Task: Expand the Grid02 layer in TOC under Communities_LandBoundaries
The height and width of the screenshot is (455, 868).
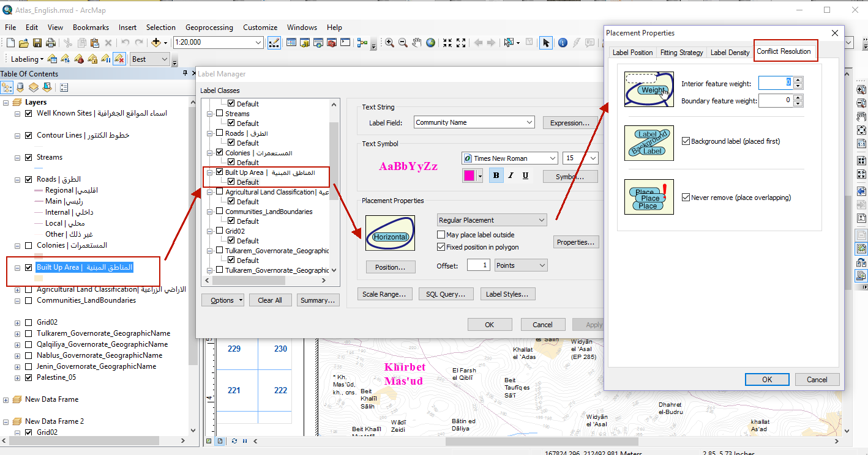Action: [x=17, y=322]
